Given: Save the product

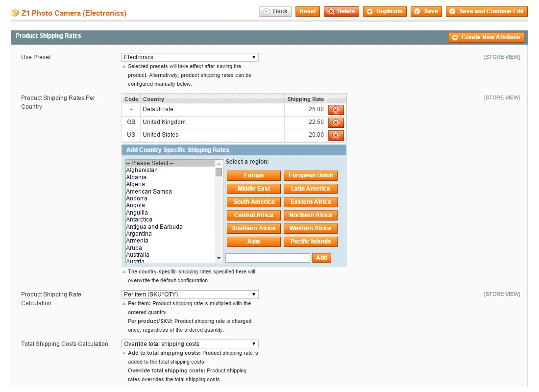Looking at the screenshot, I should click(426, 11).
